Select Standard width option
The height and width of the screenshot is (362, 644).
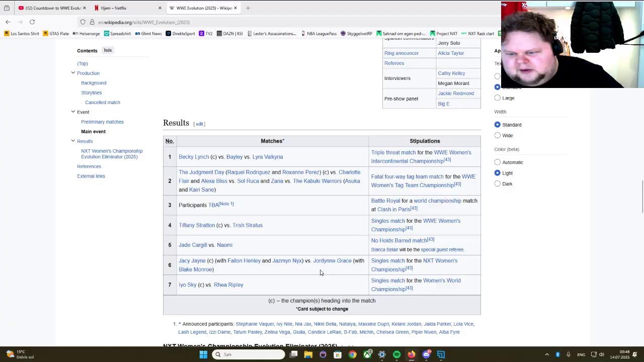tap(498, 125)
